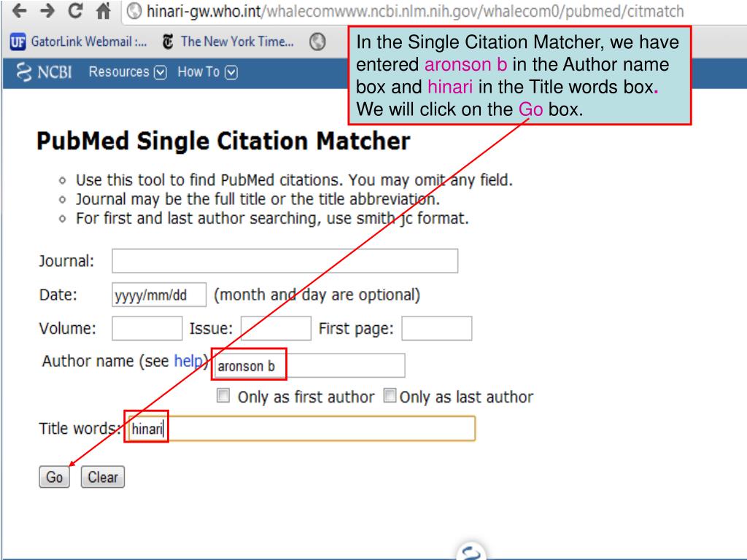Open the GatorLink Webmail bookmark

(79, 42)
